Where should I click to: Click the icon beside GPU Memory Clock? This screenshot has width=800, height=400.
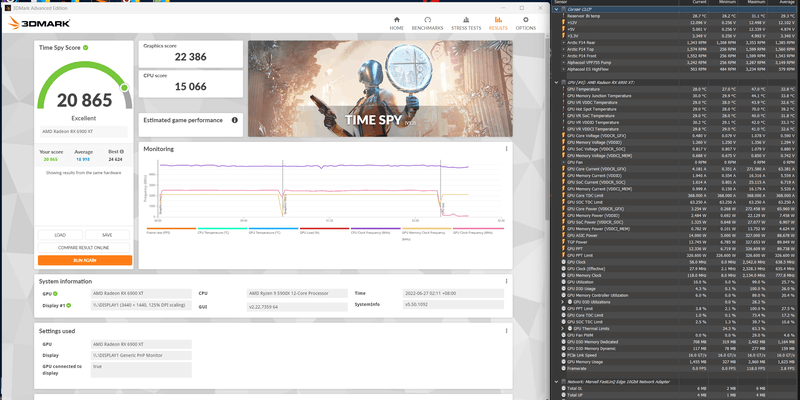(x=563, y=275)
